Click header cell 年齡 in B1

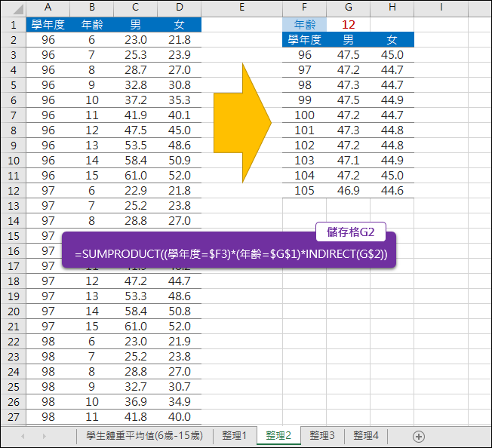point(91,24)
